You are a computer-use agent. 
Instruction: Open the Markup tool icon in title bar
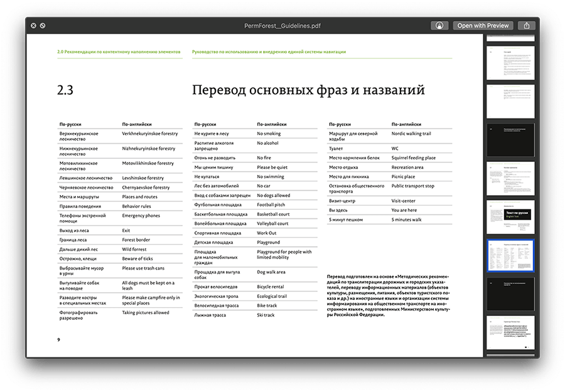click(x=439, y=26)
